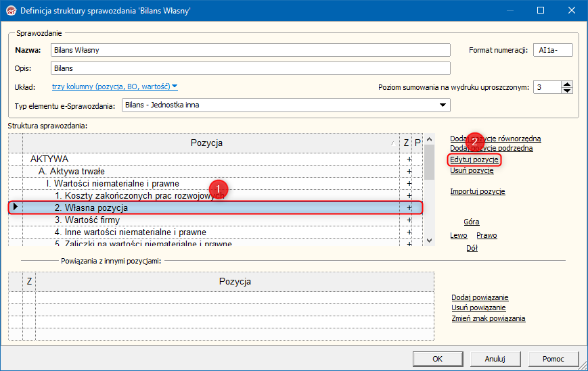Move the position up with Góra

tap(472, 222)
